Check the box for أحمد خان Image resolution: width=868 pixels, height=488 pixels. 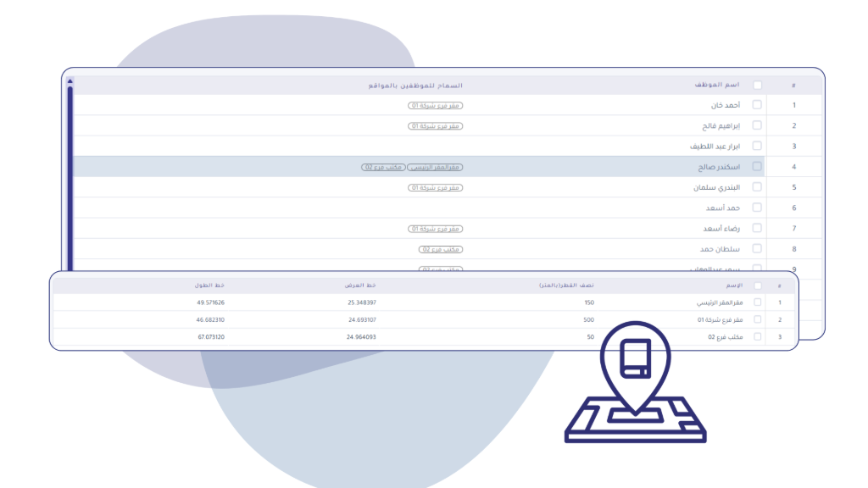coord(757,105)
